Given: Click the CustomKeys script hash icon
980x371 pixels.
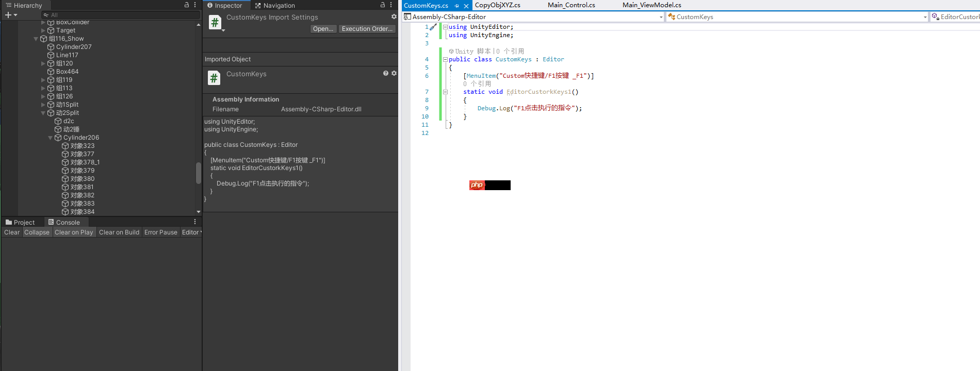Looking at the screenshot, I should point(214,78).
